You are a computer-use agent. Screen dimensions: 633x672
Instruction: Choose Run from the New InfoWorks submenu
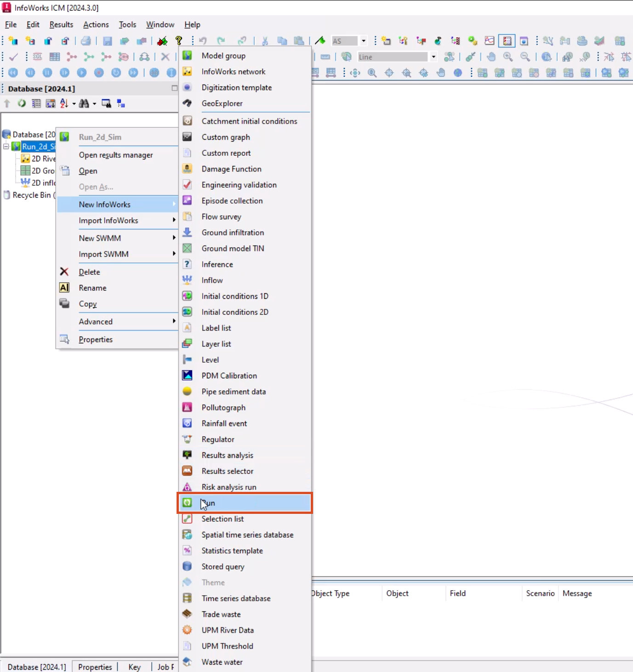coord(245,503)
